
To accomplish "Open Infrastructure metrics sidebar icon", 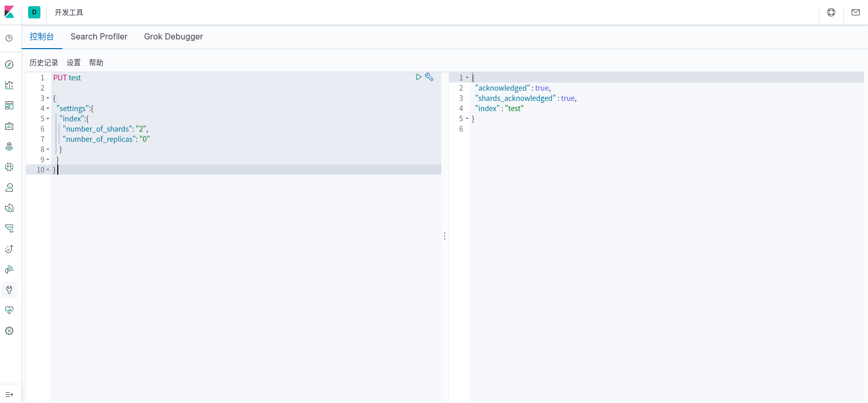I will tap(9, 187).
